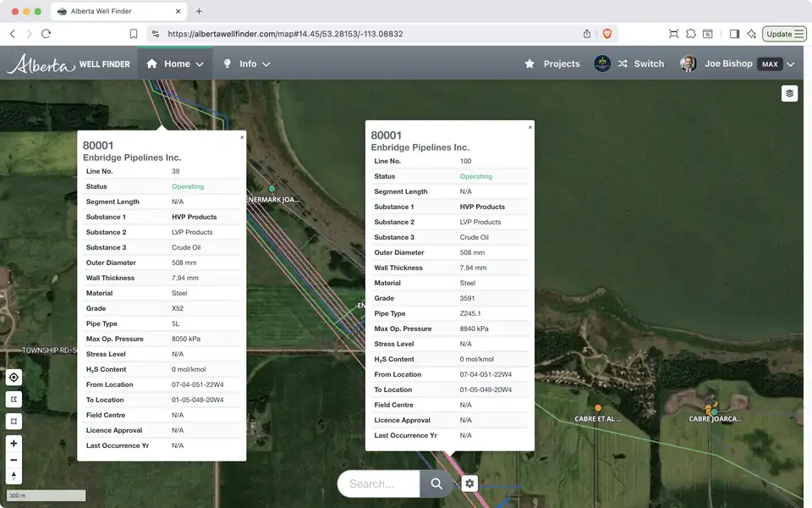Select the rectangle selection tool icon

pos(14,421)
